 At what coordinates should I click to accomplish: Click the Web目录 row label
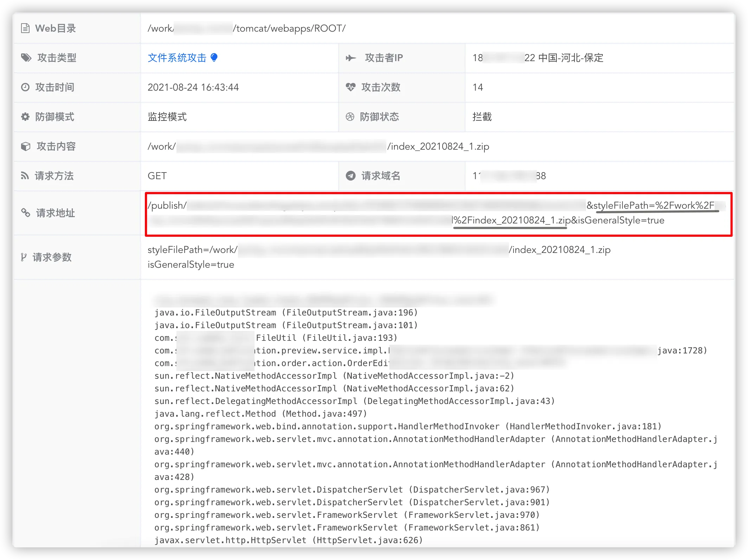pyautogui.click(x=56, y=28)
